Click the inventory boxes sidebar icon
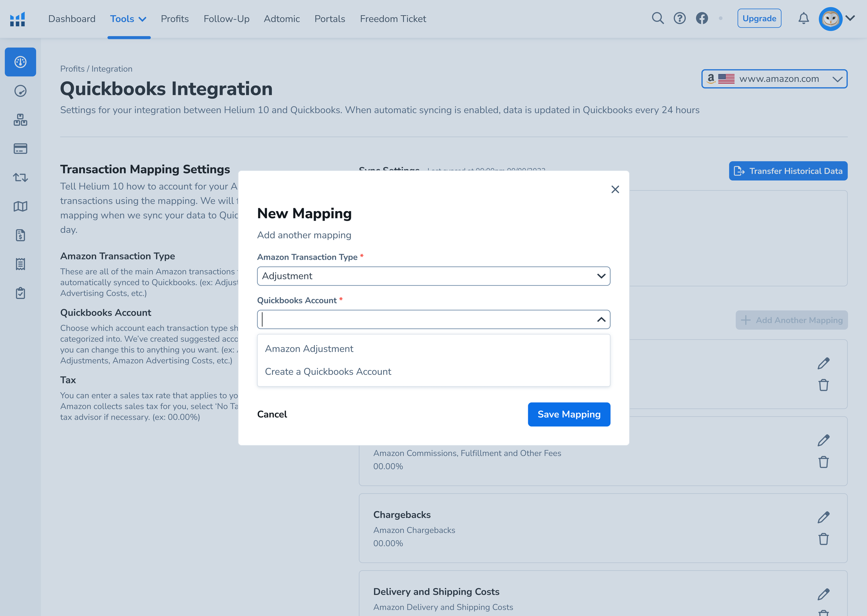The height and width of the screenshot is (616, 867). 20,120
